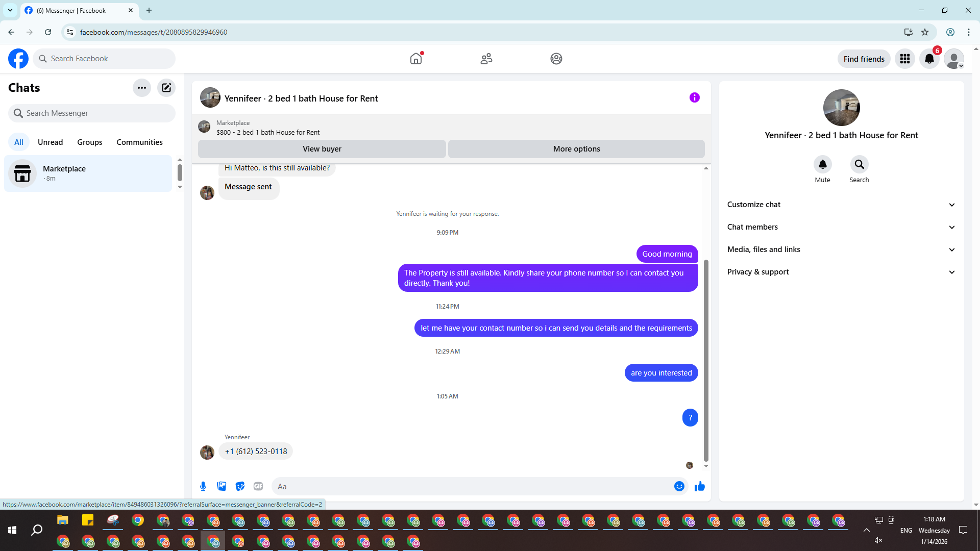Start a new message with compose icon
This screenshot has width=980, height=551.
(x=166, y=88)
